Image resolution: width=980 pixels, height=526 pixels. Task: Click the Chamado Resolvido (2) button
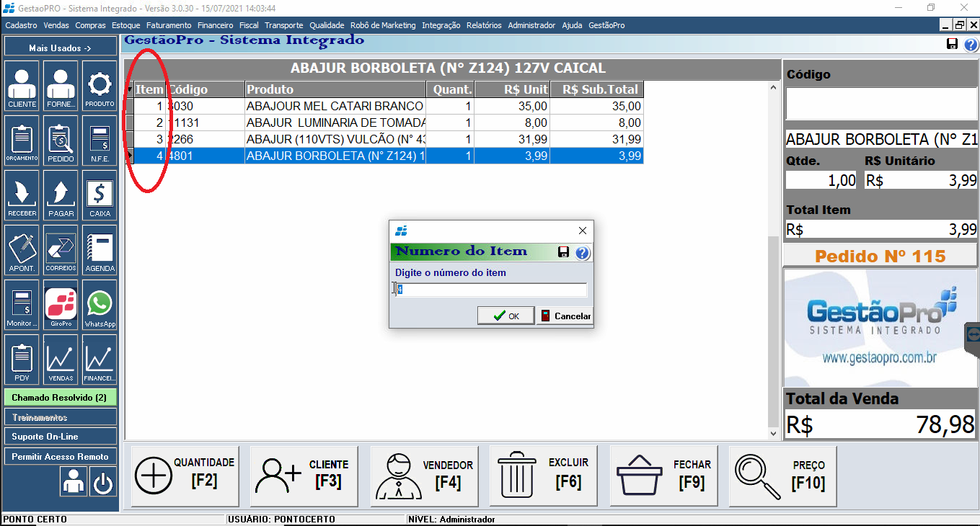pyautogui.click(x=60, y=397)
